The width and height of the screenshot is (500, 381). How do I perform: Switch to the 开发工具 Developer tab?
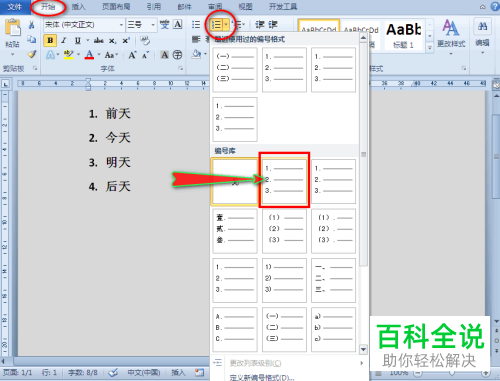[x=283, y=7]
